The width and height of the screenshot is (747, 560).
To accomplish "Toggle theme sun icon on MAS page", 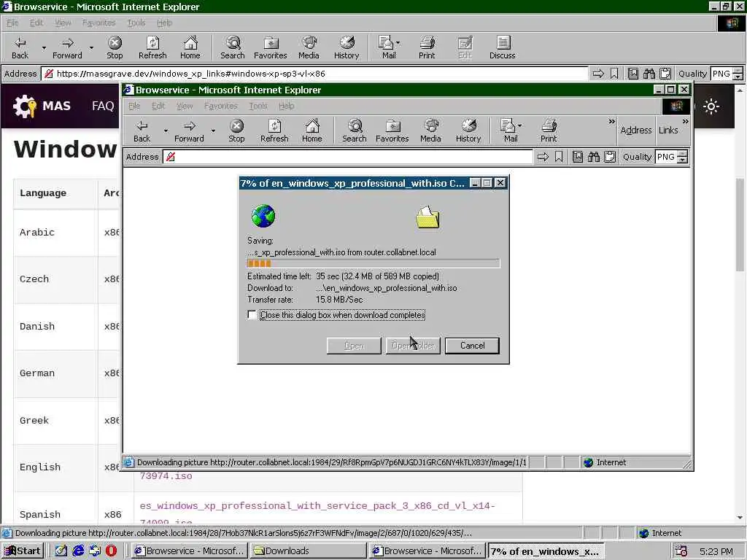I will (x=711, y=106).
